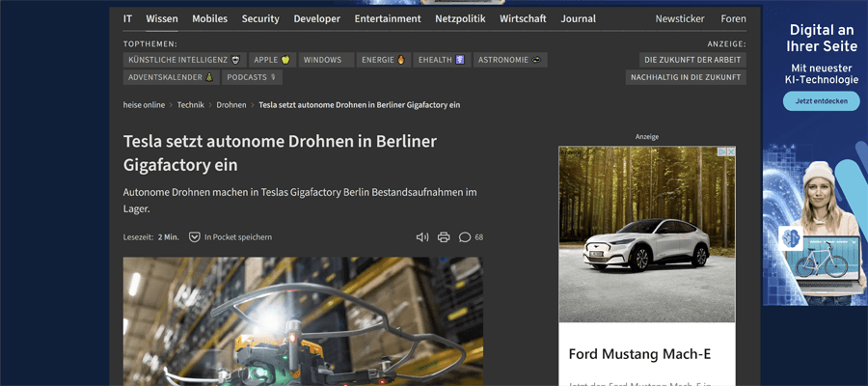Click the Ford Mustang Mach-E ad heading
The width and height of the screenshot is (868, 386).
639,354
